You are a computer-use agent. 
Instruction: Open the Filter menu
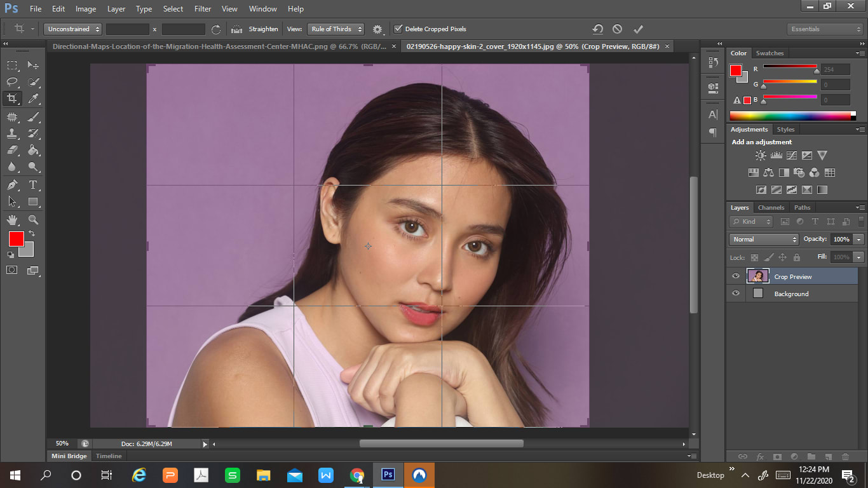[203, 9]
